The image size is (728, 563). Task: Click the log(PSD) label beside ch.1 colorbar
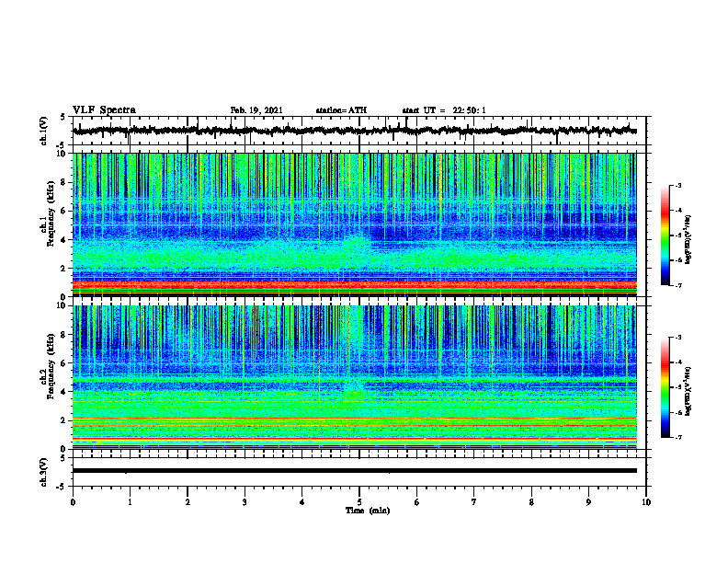coord(688,239)
